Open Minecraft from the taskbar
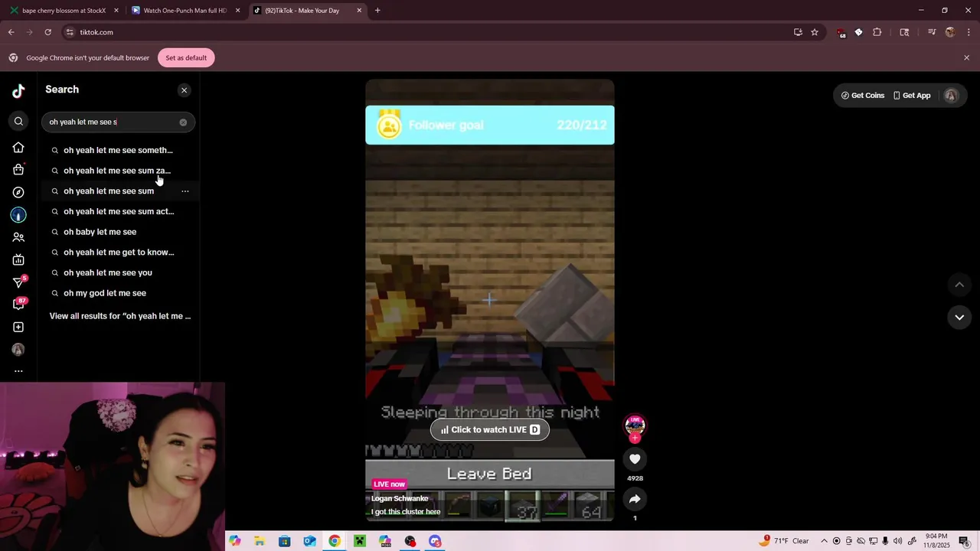980x551 pixels. [360, 541]
